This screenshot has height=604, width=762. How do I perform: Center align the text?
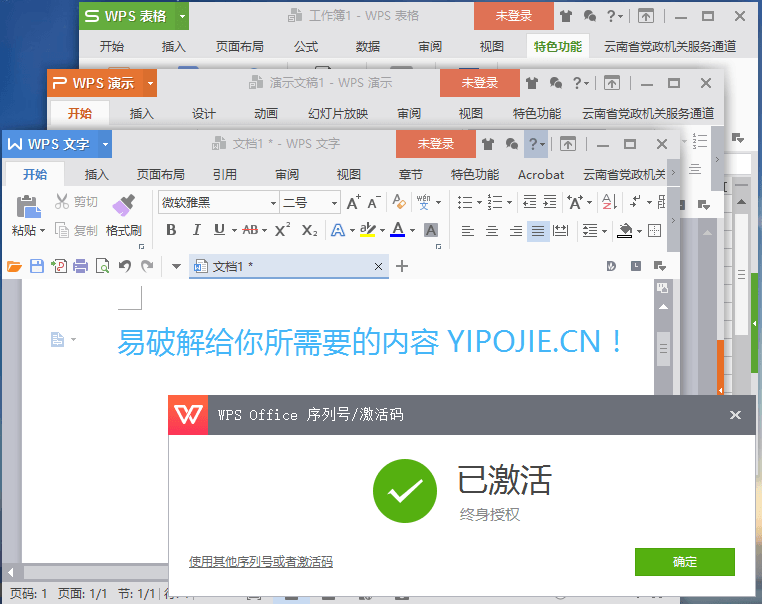[x=492, y=230]
